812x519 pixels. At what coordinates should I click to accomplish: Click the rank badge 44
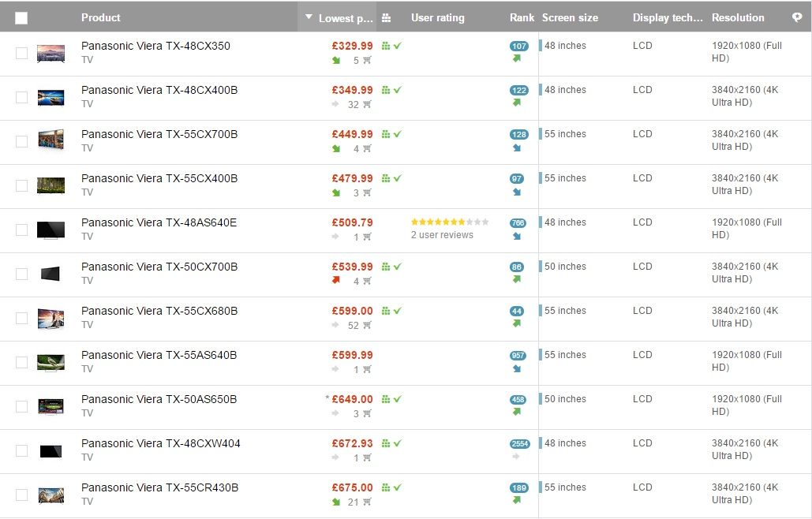(516, 311)
